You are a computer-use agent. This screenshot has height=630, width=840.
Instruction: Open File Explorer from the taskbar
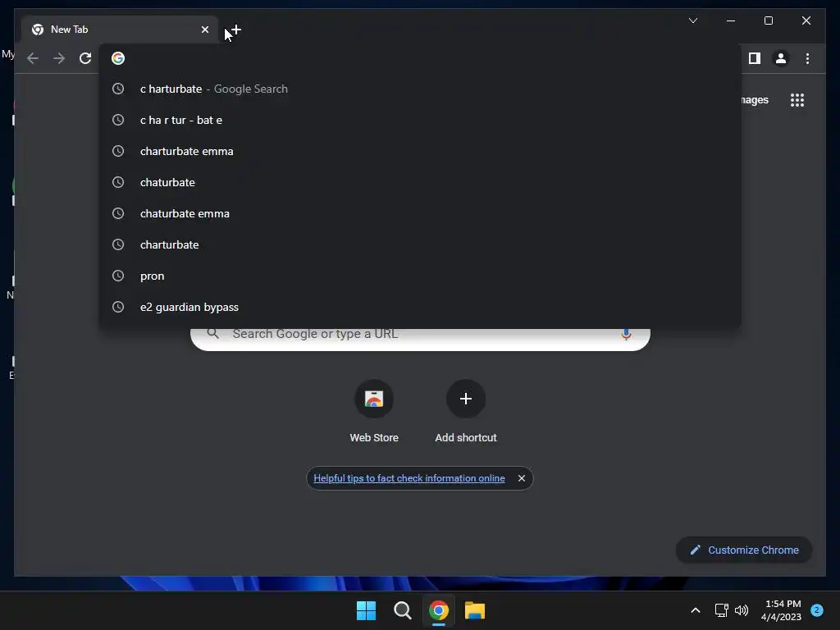pos(475,610)
